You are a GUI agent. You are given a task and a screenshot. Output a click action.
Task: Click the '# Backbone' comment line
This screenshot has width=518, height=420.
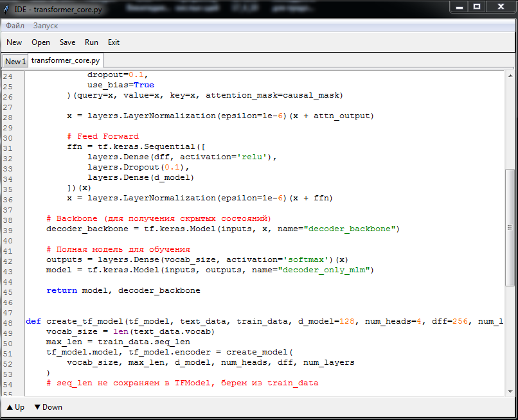[x=159, y=218]
